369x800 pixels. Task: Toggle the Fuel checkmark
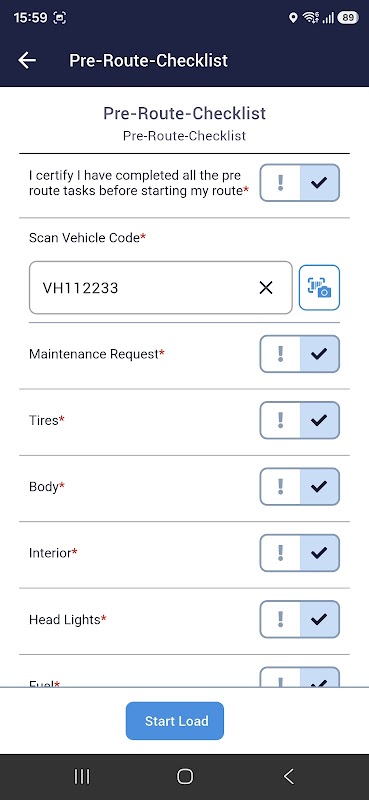(x=319, y=677)
